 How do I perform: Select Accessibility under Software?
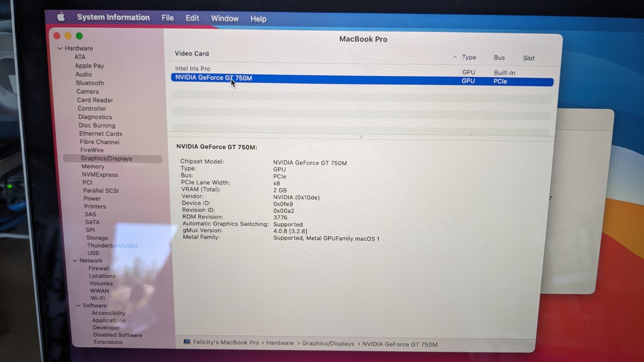[108, 313]
